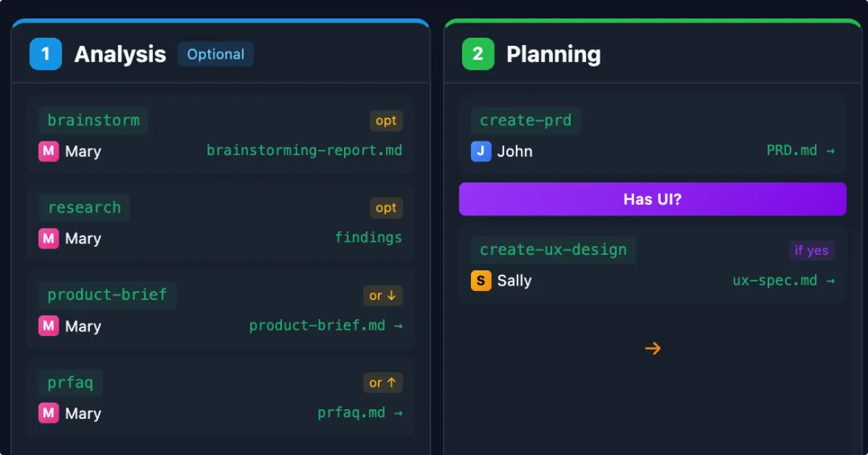Click the 'or ↓' badge on product-brief

click(383, 295)
